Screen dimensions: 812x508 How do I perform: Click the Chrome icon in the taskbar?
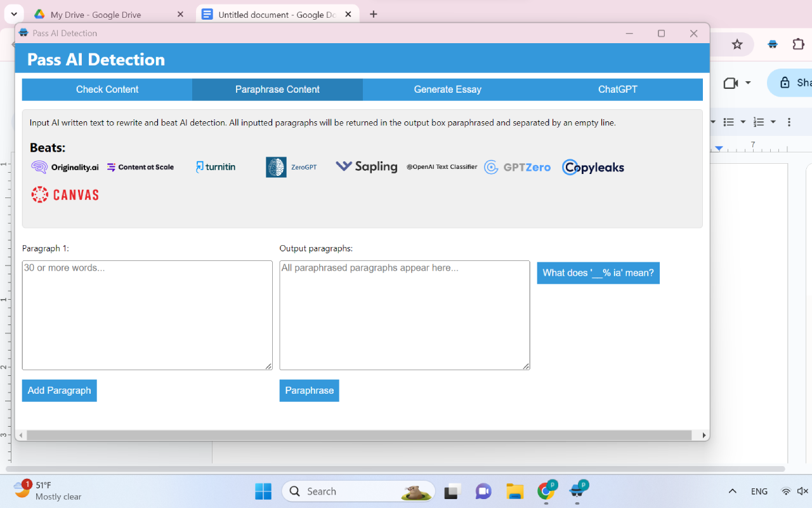coord(546,490)
